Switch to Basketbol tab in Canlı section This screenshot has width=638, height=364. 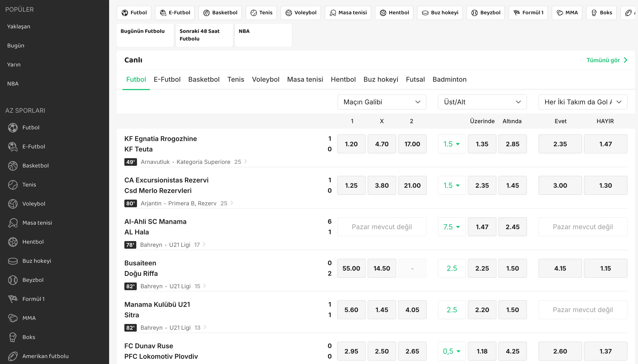pyautogui.click(x=203, y=79)
